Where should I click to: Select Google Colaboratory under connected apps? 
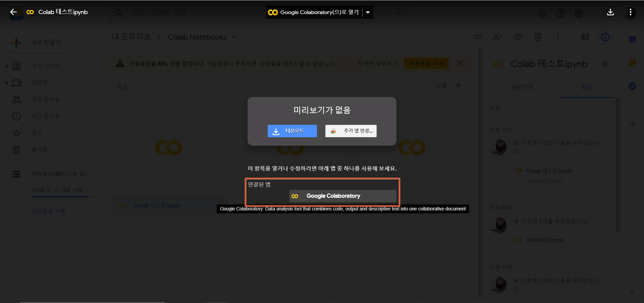click(x=343, y=196)
